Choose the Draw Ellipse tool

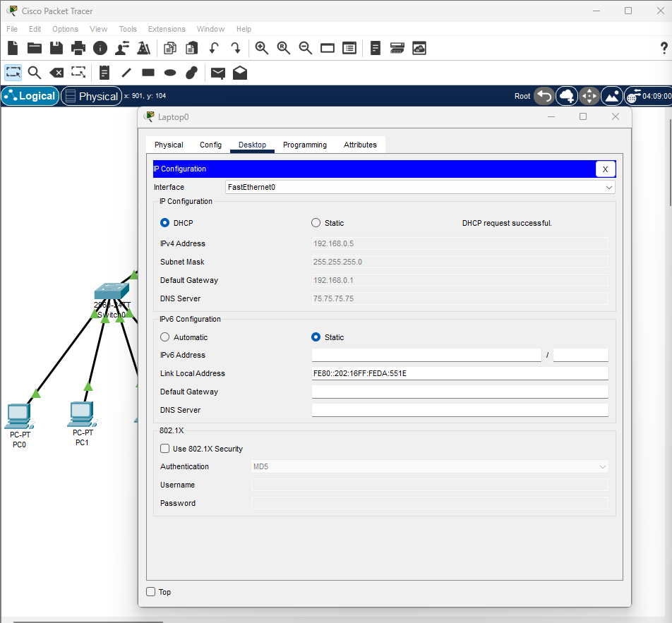pos(170,73)
